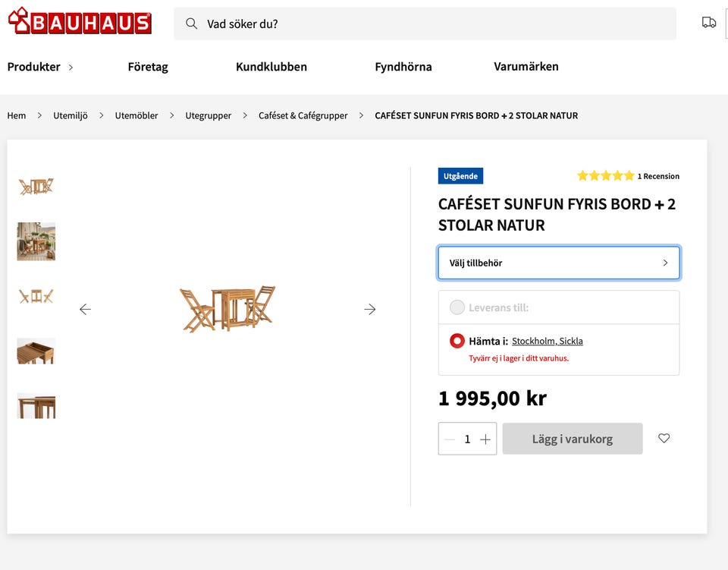Decrease quantity with minus icon
The height and width of the screenshot is (570, 728).
pos(450,439)
